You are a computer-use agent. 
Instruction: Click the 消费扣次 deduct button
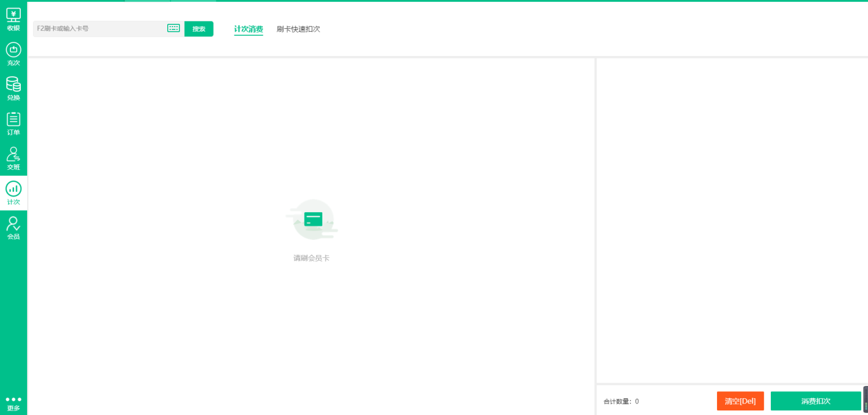click(x=815, y=401)
